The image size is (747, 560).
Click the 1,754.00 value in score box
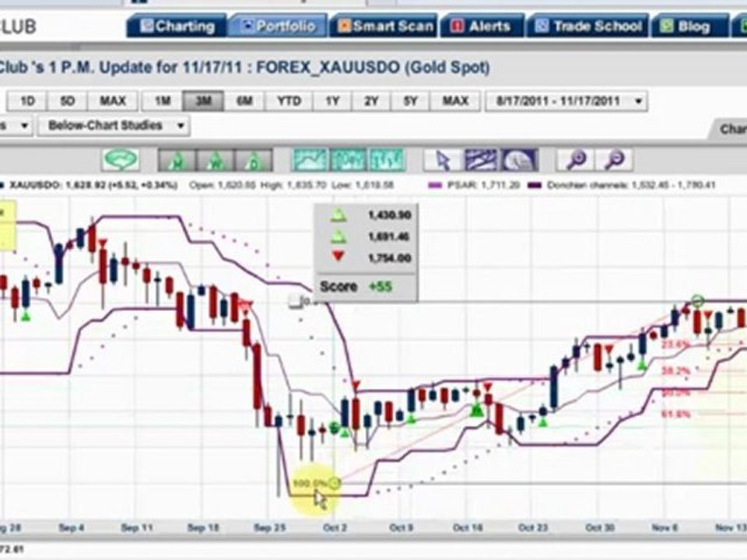tap(389, 257)
